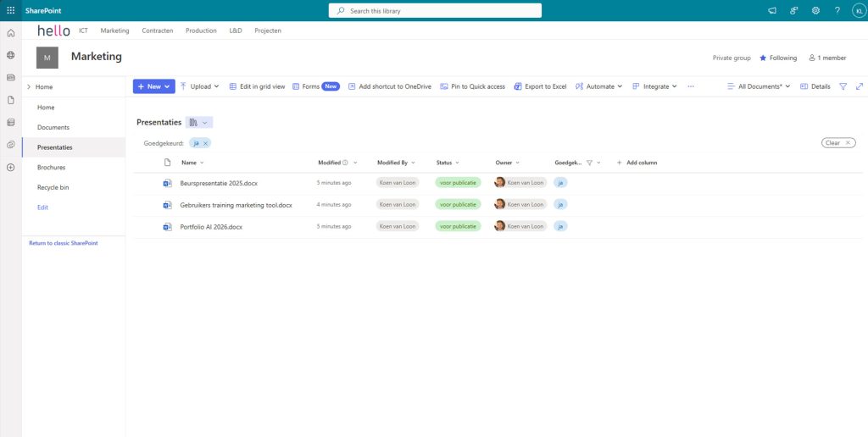Expand the Home chevron in left navigation
Image resolution: width=868 pixels, height=437 pixels.
click(x=29, y=87)
